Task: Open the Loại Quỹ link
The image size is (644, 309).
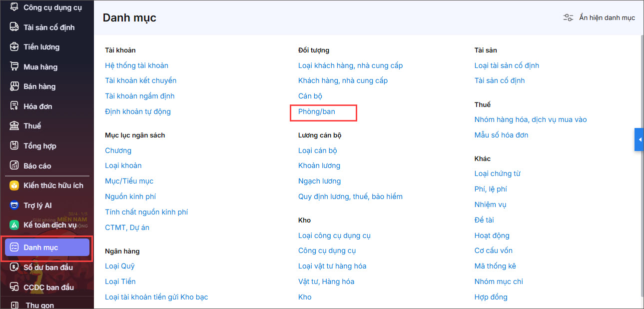Action: (120, 266)
